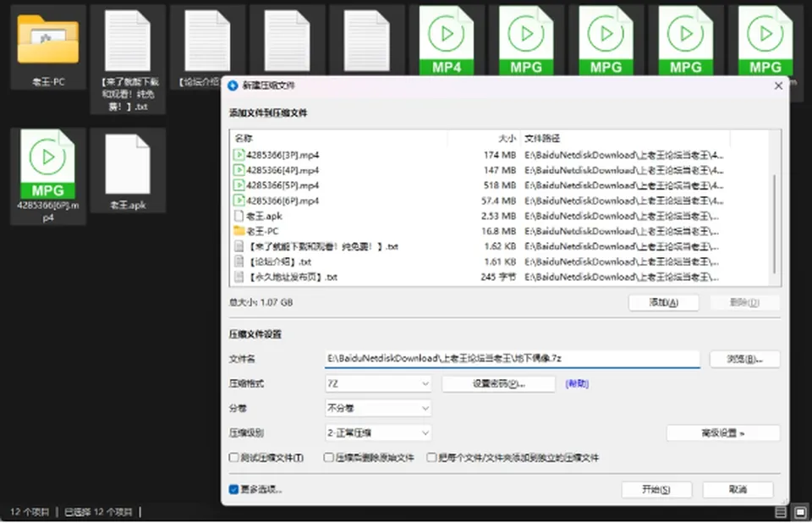Sort the list by the 大小 column header
Image resolution: width=812 pixels, height=523 pixels.
(x=507, y=139)
